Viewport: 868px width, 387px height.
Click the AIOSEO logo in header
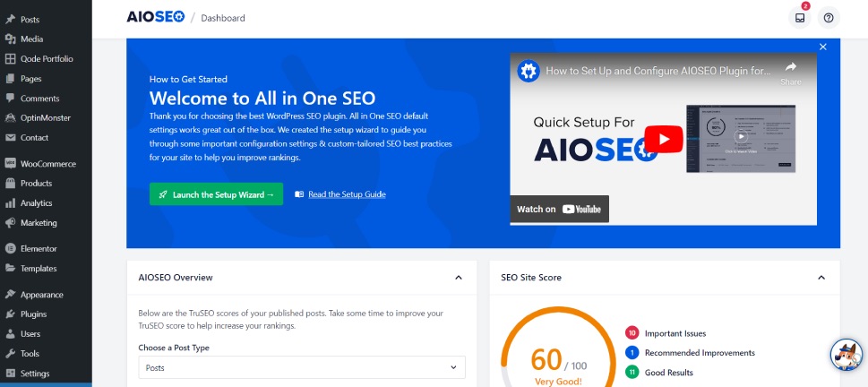(156, 17)
